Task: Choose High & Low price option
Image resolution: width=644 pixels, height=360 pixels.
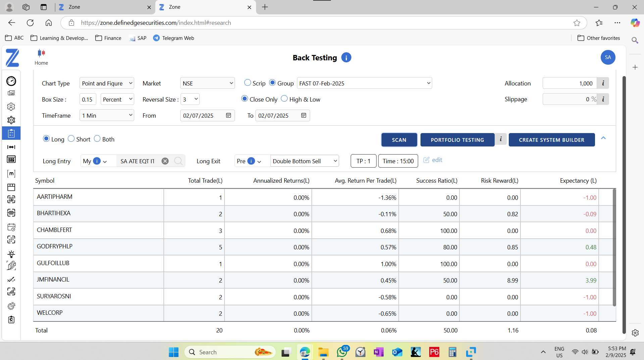Action: click(x=284, y=99)
